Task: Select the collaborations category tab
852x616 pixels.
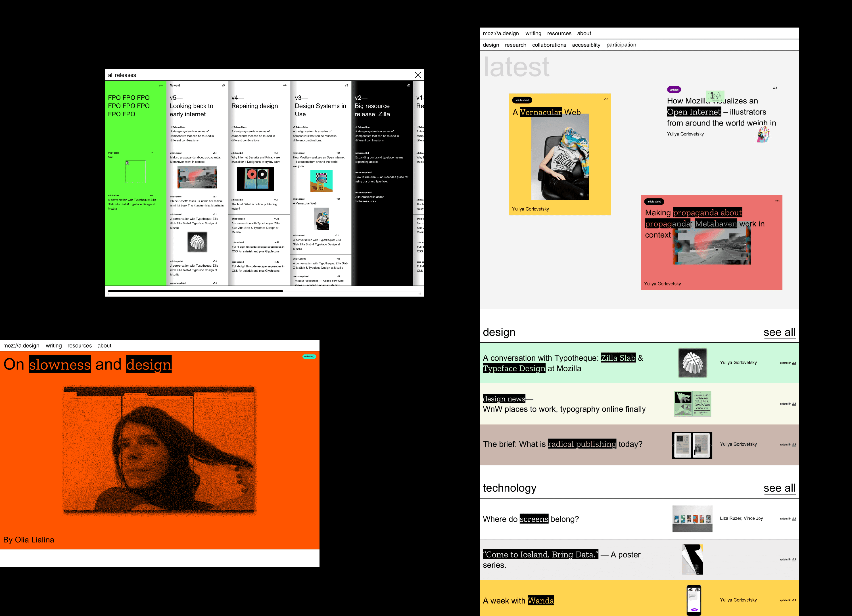Action: (549, 45)
